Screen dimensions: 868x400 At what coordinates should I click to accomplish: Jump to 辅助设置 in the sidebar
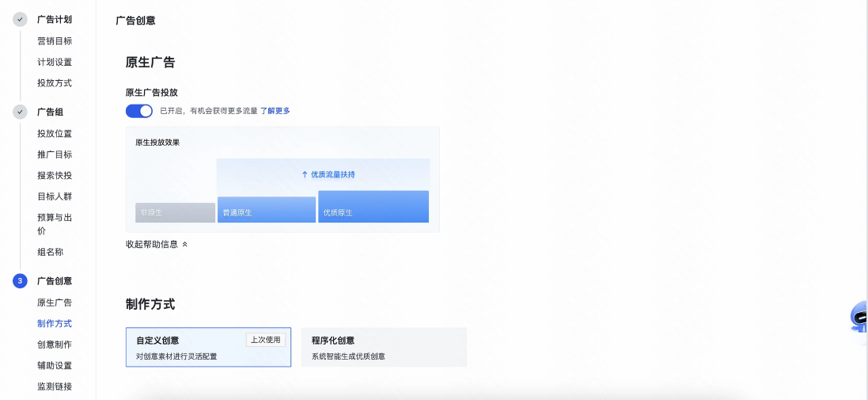click(55, 366)
